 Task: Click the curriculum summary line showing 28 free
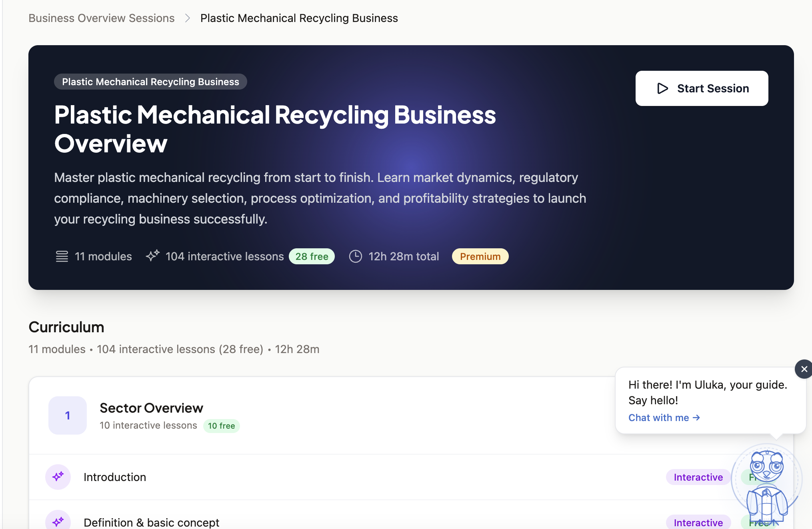tap(174, 349)
